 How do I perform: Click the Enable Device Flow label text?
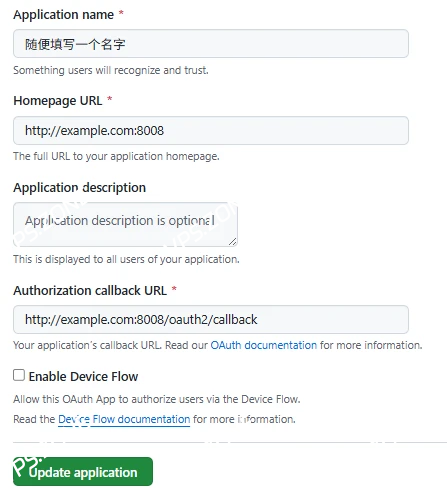(83, 376)
